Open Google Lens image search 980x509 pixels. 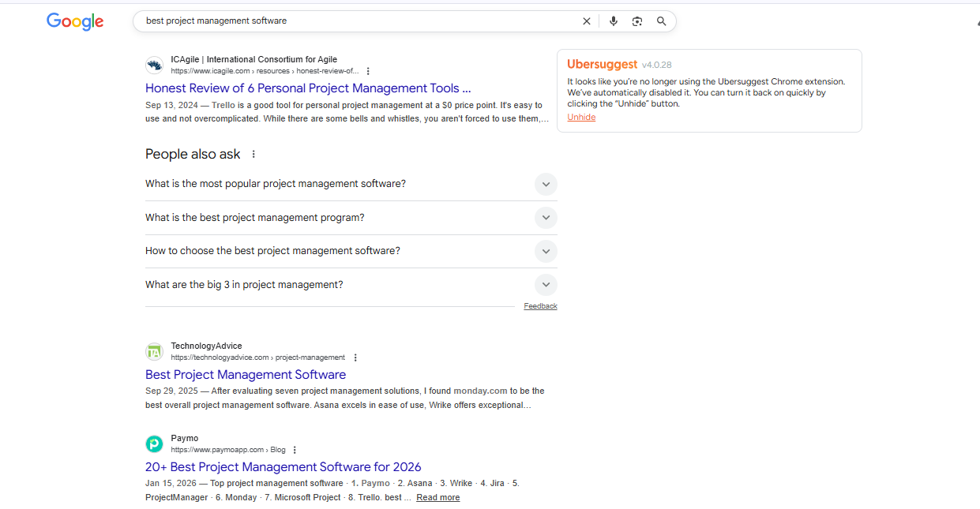(x=637, y=21)
